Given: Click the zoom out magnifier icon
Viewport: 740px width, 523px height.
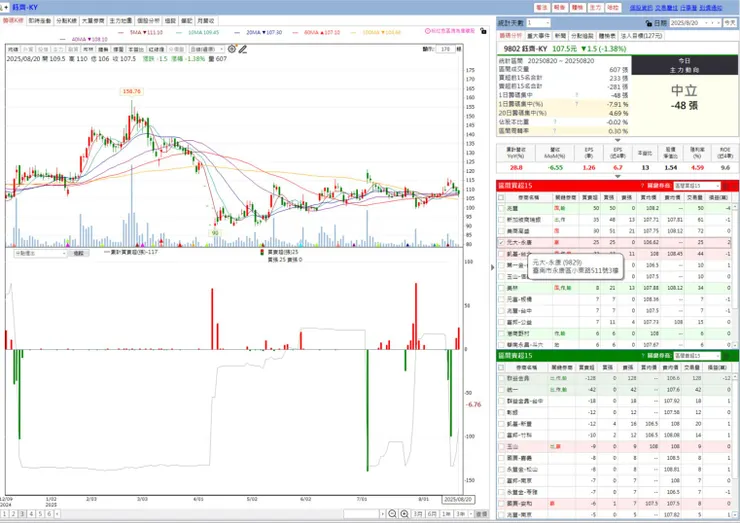Looking at the screenshot, I should (392, 514).
